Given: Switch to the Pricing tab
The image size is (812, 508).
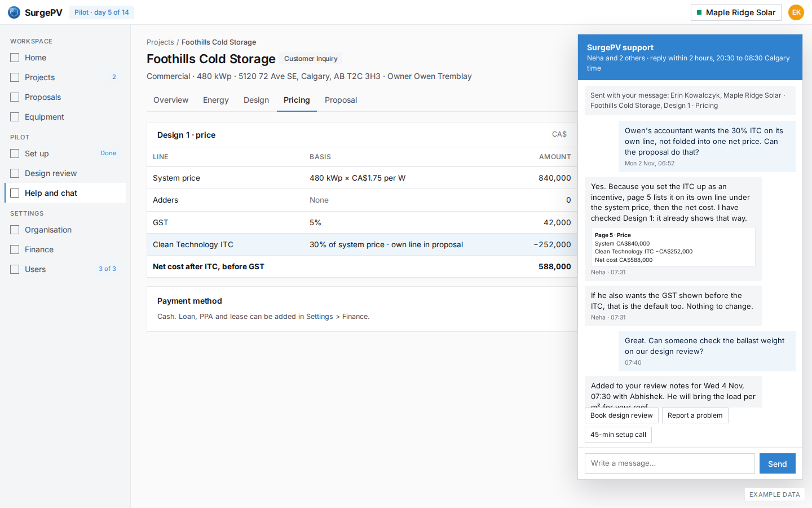Looking at the screenshot, I should coord(297,100).
